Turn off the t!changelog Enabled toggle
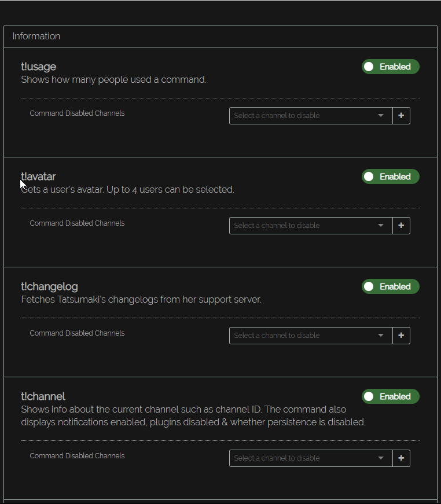This screenshot has width=441, height=504. click(x=390, y=287)
